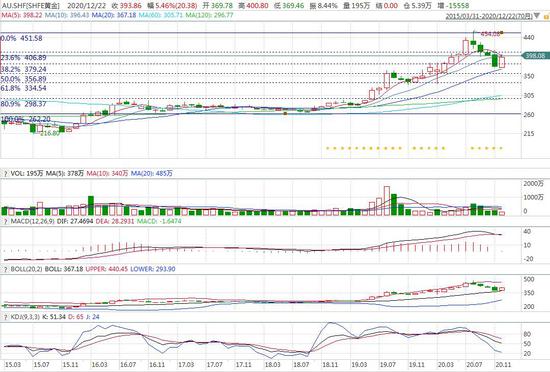Select the 0.0% 451.58 Fibonacci label
The image size is (550, 372).
click(21, 38)
